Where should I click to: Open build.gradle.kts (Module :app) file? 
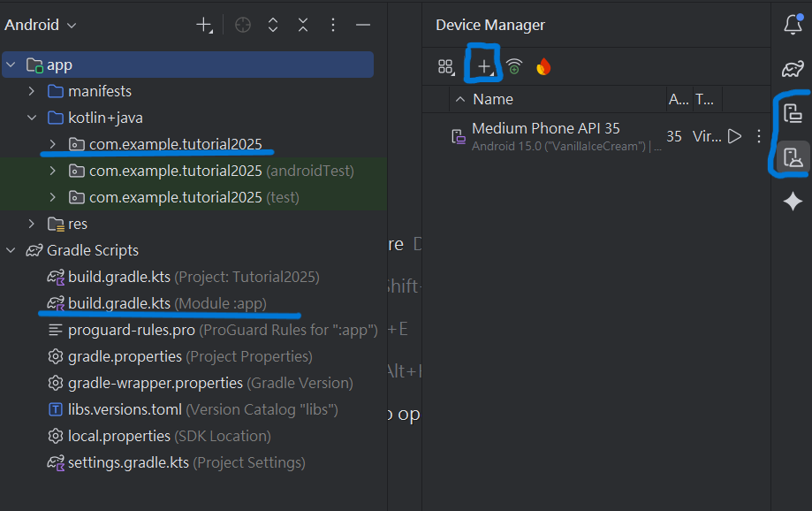coord(118,303)
